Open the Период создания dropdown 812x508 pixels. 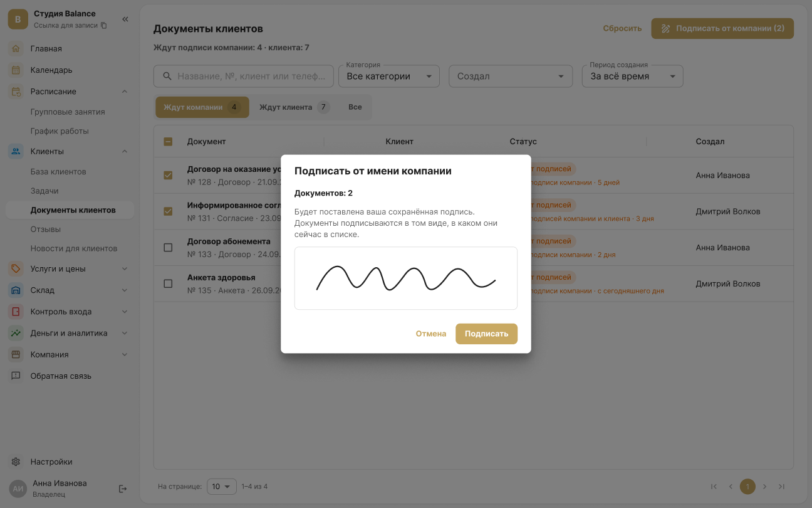click(633, 76)
